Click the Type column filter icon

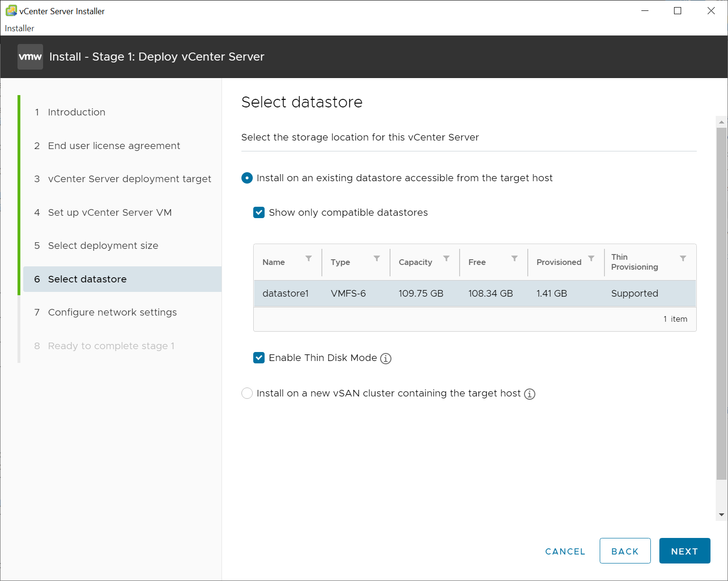pyautogui.click(x=377, y=258)
